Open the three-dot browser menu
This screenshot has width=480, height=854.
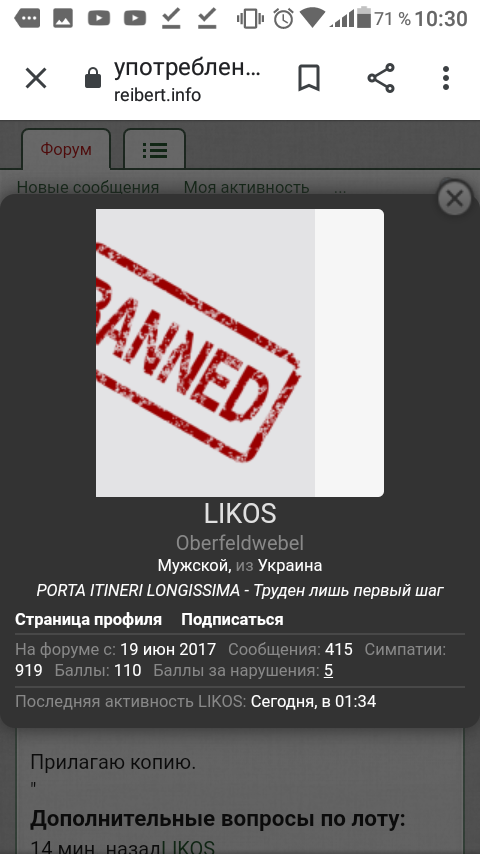pyautogui.click(x=446, y=78)
